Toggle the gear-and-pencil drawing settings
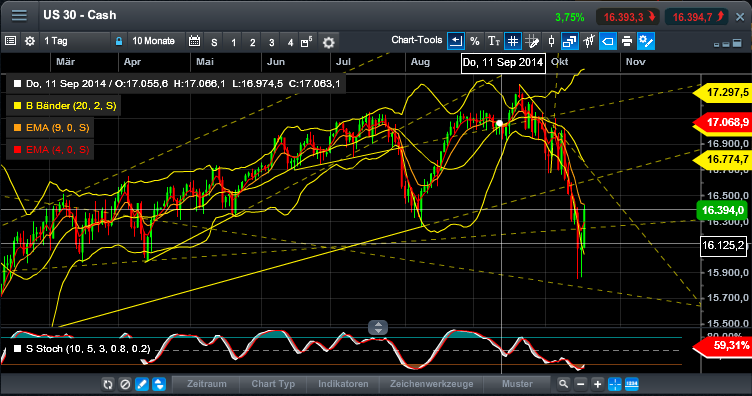Screen dimensions: 752x396 646,41
